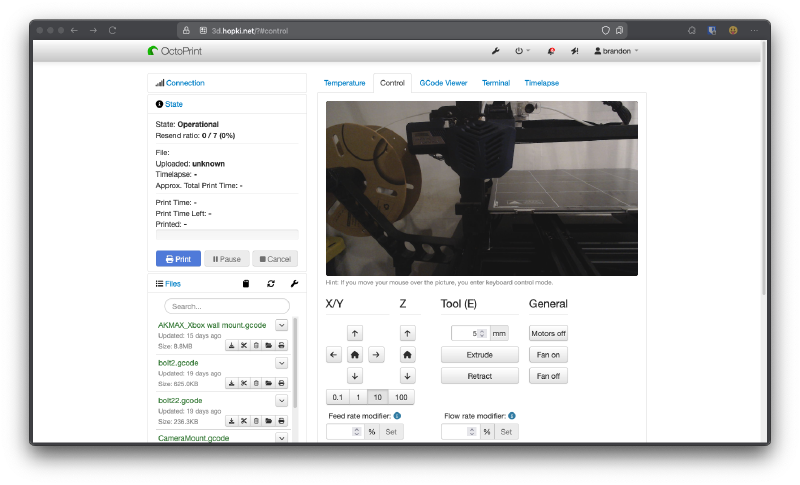Image resolution: width=800 pixels, height=485 pixels.
Task: Open the notification bell announcements
Action: coord(551,51)
